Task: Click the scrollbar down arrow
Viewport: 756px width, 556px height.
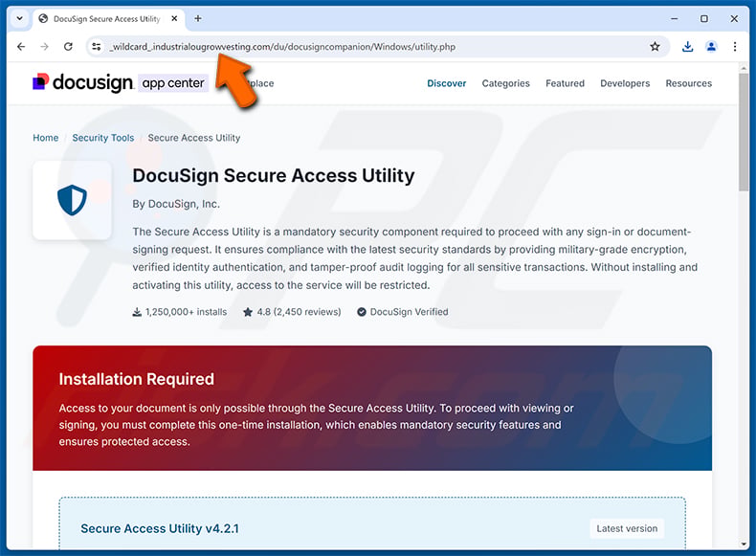Action: [x=744, y=544]
